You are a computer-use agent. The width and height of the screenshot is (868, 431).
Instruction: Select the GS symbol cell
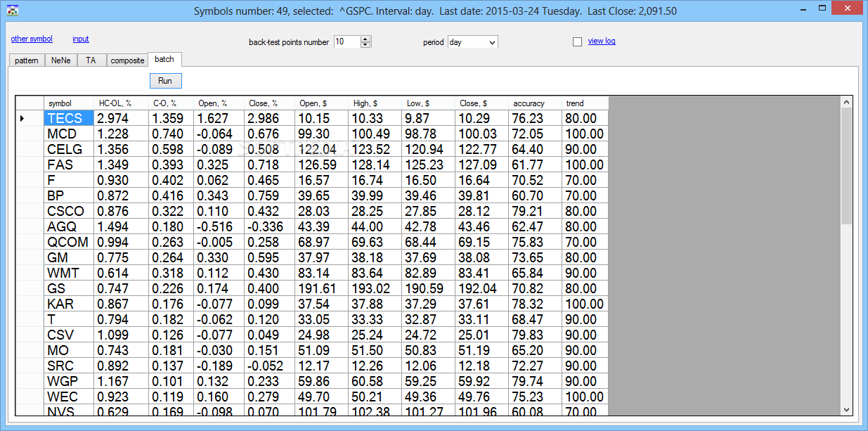coord(69,289)
